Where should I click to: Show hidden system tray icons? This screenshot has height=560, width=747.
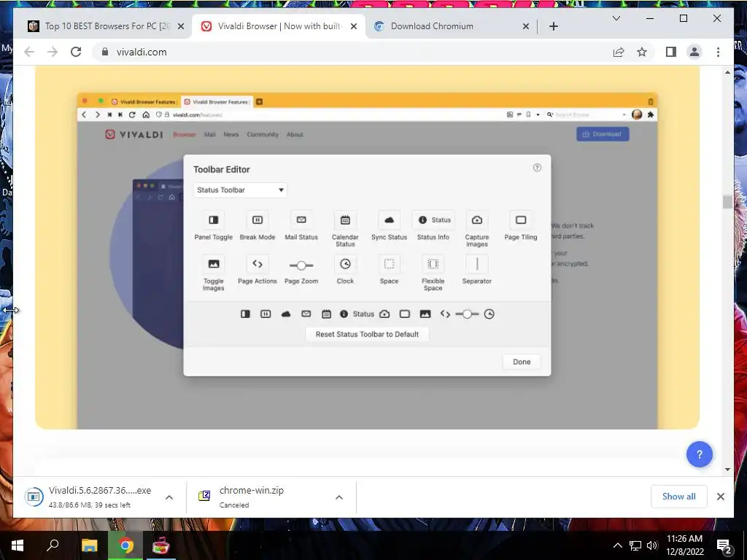coord(617,545)
